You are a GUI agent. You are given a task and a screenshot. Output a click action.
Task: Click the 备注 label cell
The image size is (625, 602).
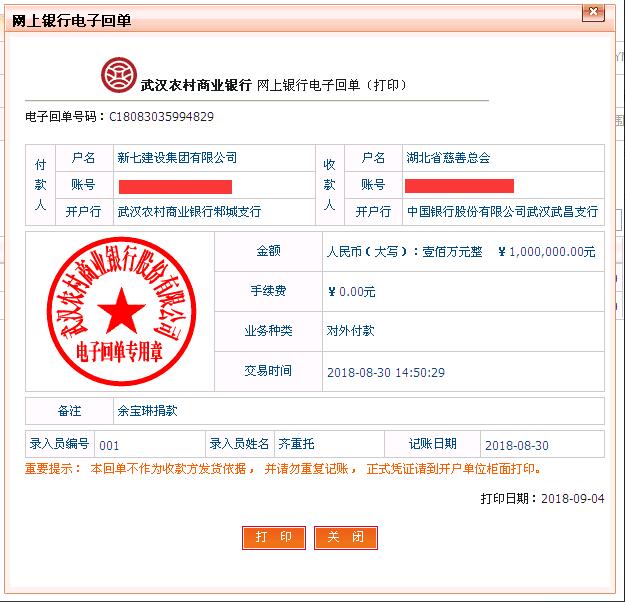(x=69, y=411)
